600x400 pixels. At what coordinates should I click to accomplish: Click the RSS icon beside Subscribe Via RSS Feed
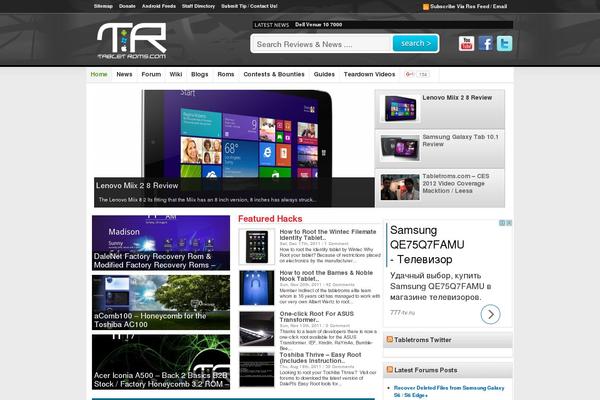426,7
